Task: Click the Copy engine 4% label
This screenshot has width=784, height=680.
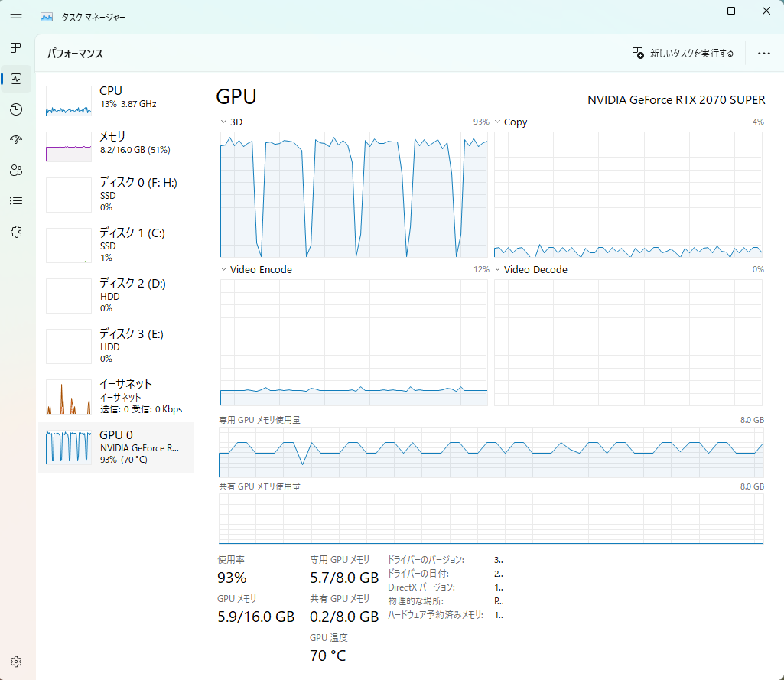Action: coord(758,122)
